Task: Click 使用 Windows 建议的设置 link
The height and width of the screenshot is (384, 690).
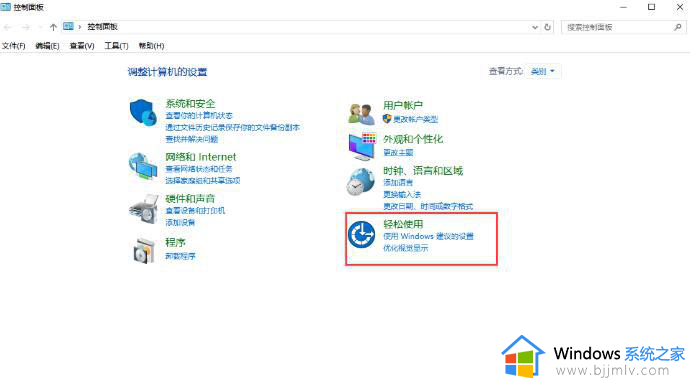Action: click(x=428, y=236)
